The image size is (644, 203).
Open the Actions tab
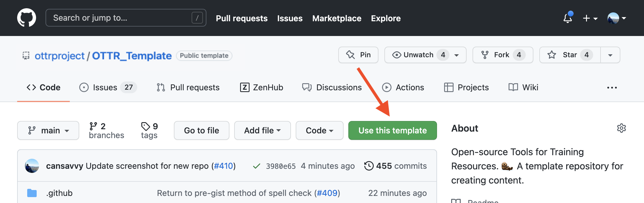click(x=403, y=87)
